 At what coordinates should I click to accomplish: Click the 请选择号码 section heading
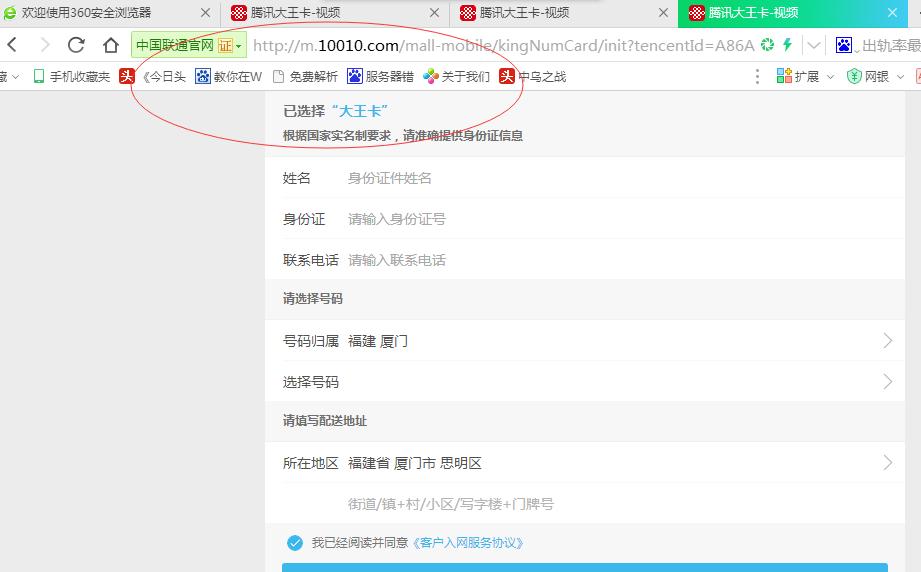tap(312, 299)
